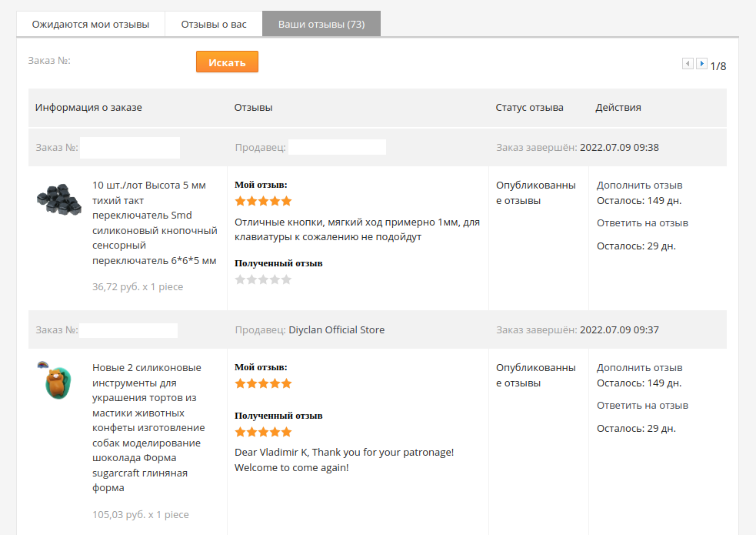The height and width of the screenshot is (535, 756).
Task: Open the 'Отзывы о вас' tab
Action: (x=214, y=24)
